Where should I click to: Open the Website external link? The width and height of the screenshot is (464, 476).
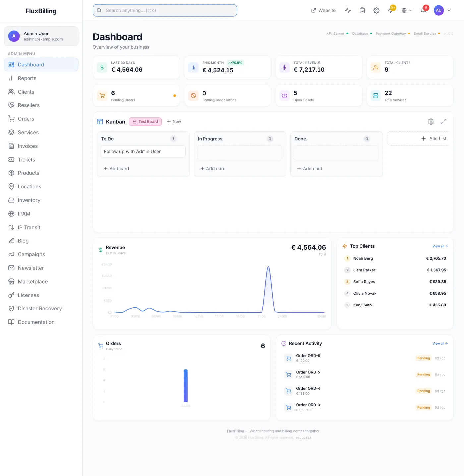click(x=323, y=10)
